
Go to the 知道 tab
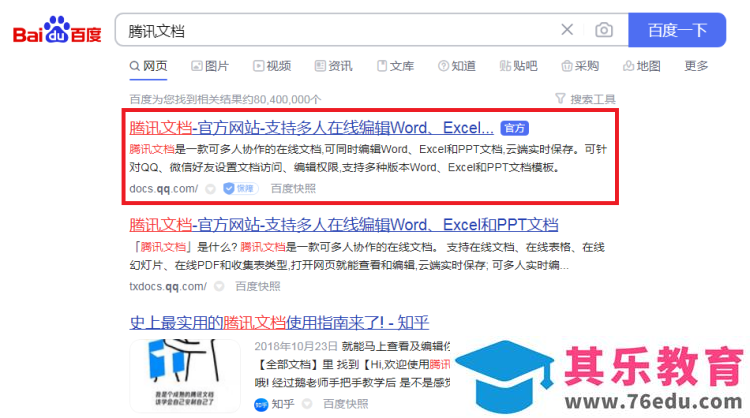click(x=457, y=66)
